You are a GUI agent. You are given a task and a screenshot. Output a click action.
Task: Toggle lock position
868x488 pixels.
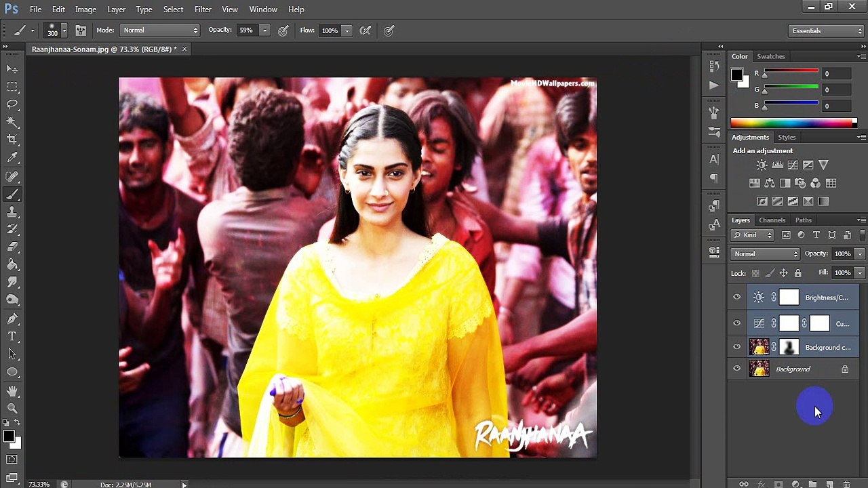click(x=783, y=273)
